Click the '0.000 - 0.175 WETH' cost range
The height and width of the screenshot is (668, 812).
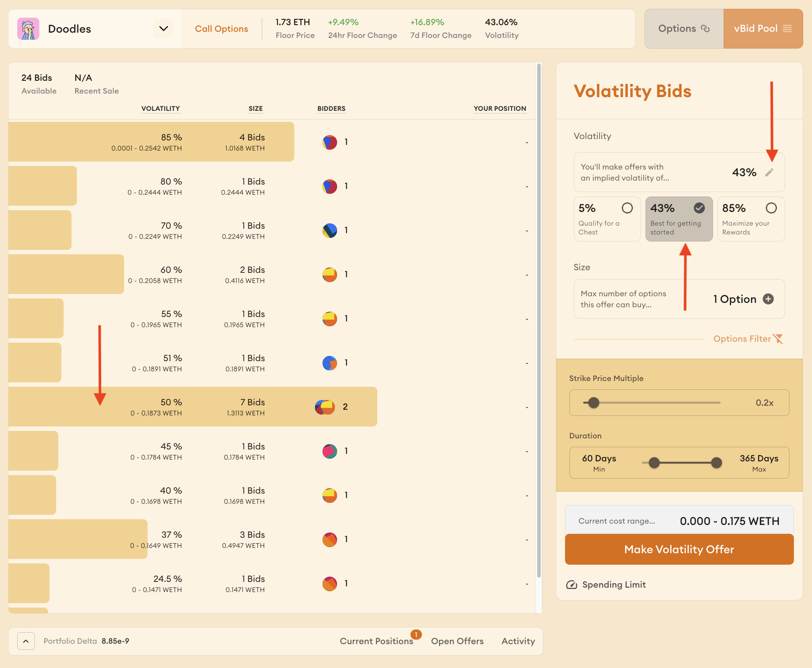729,521
